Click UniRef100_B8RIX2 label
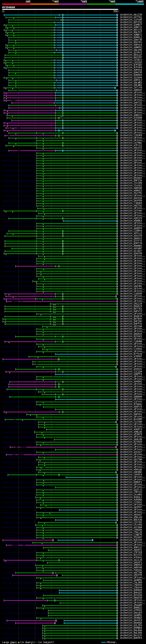The height and width of the screenshot is (644, 146). point(131,548)
